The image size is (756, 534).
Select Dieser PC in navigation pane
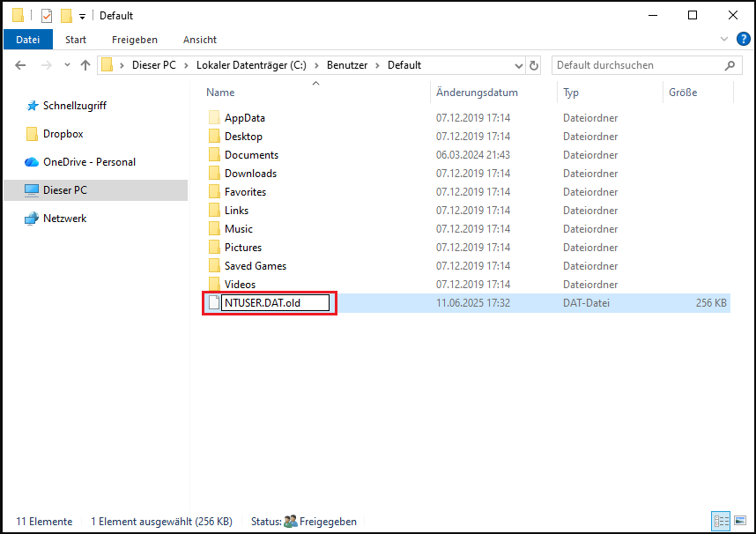click(95, 190)
